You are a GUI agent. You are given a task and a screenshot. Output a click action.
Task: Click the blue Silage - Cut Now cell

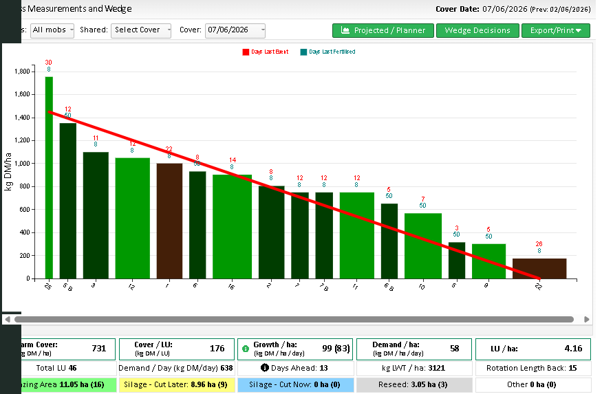click(295, 385)
